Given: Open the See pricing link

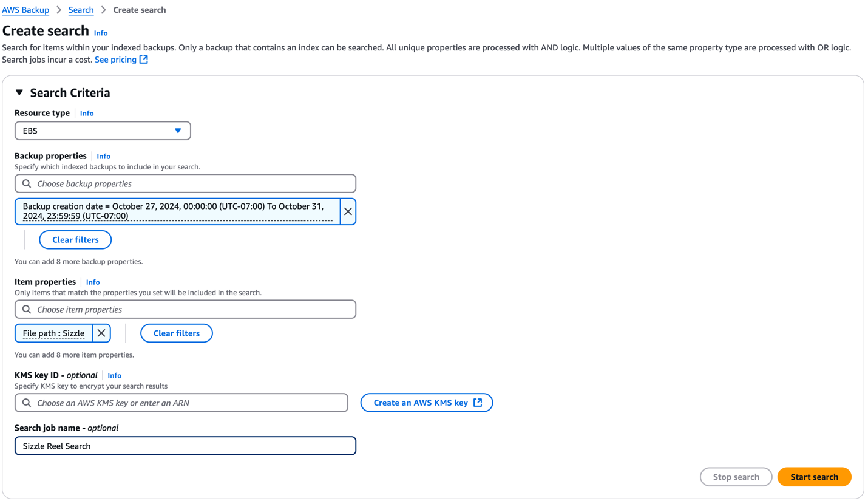Looking at the screenshot, I should (x=115, y=59).
